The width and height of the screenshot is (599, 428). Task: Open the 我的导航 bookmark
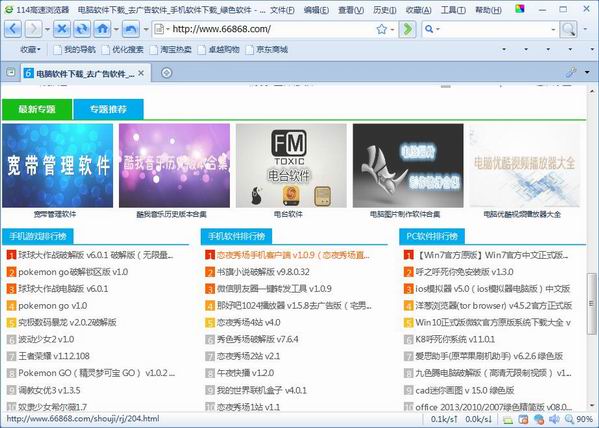74,50
